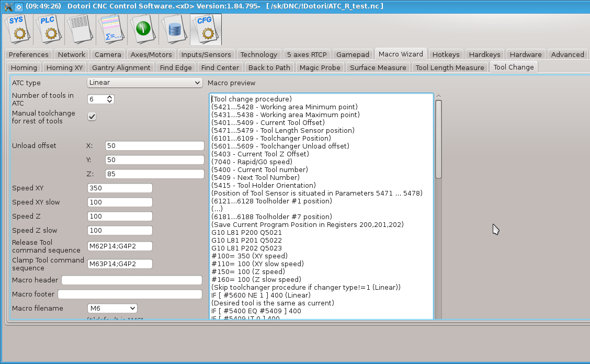Click '(Tool change procedure)' preview line
This screenshot has height=364, width=590.
click(252, 99)
